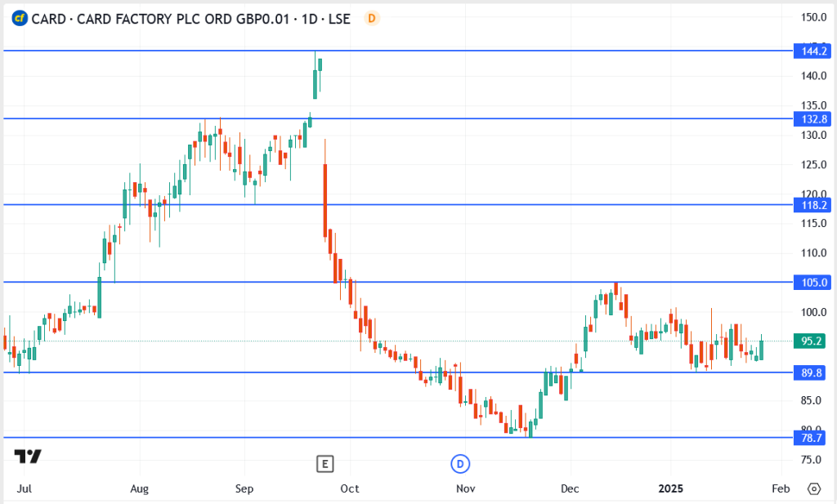Image resolution: width=837 pixels, height=504 pixels.
Task: Click the orange delayed data D badge
Action: (x=372, y=18)
